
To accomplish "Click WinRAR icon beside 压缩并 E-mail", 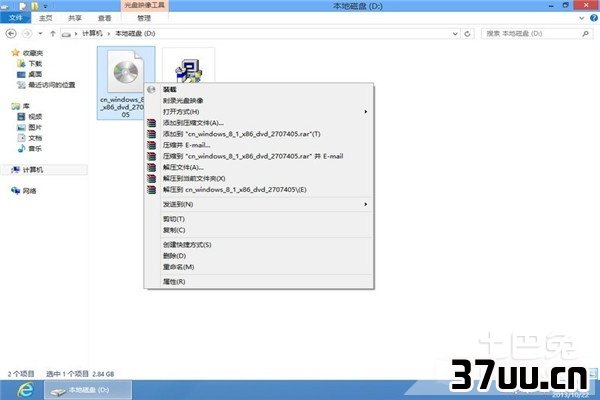I will (x=152, y=145).
